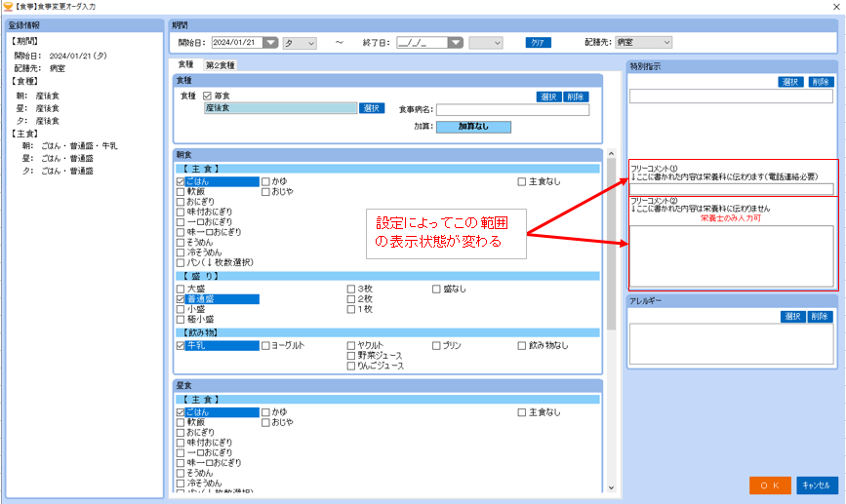Check りんごジュース drink checkbox

(x=351, y=366)
